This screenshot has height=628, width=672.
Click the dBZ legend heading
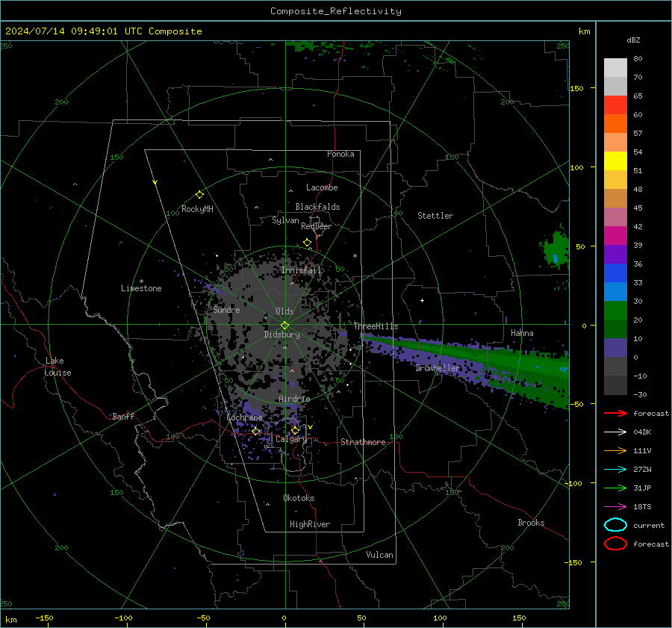tap(633, 40)
